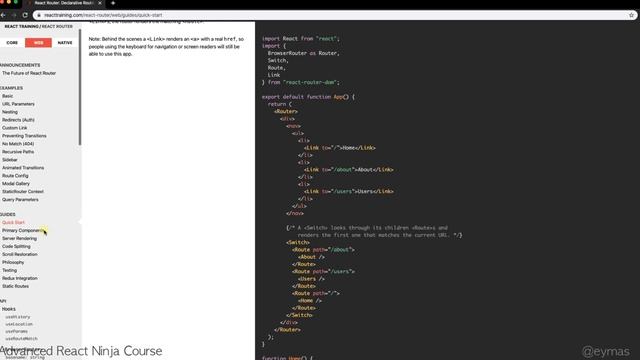Select the WEB docs tab
640x360 pixels.
(x=38, y=42)
